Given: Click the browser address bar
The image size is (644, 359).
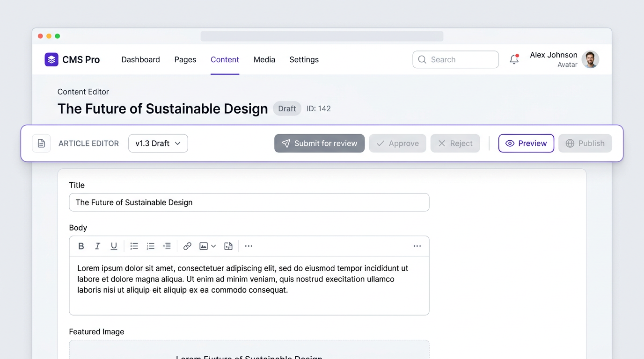Looking at the screenshot, I should (x=322, y=36).
